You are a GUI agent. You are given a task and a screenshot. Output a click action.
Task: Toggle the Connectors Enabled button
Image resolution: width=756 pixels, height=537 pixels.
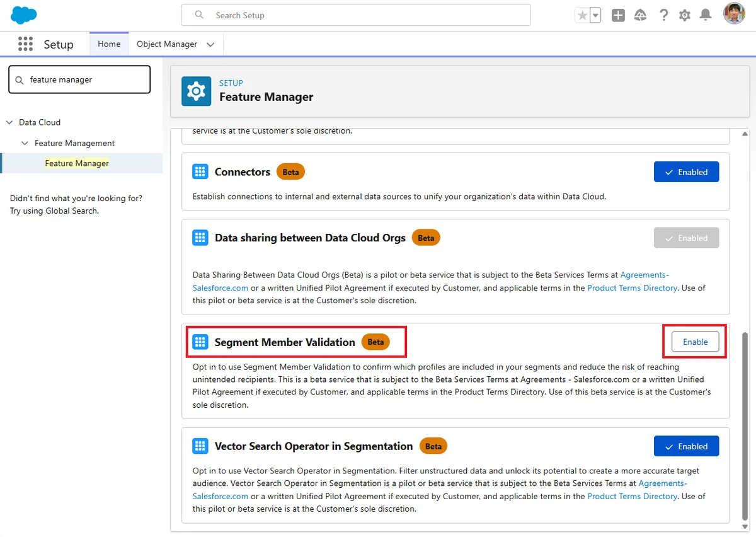[x=687, y=172]
